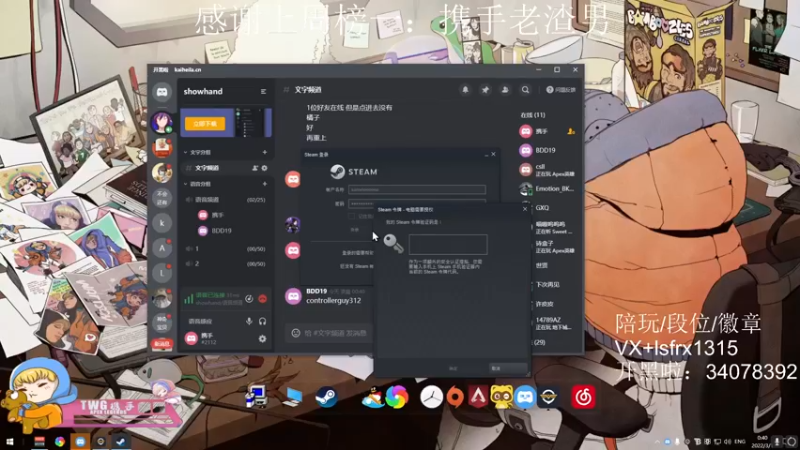Join voice channel 2

(226, 264)
